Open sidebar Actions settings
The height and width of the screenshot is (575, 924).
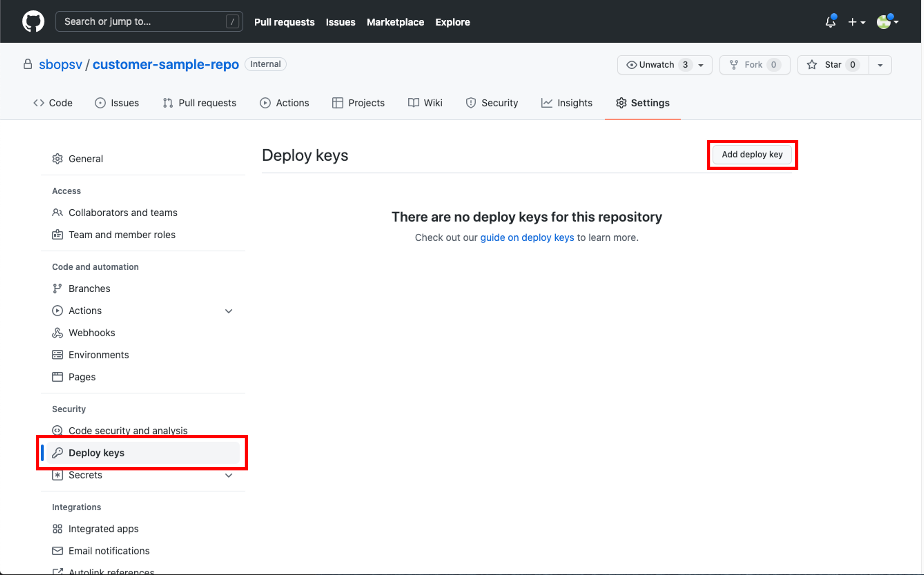[143, 311]
